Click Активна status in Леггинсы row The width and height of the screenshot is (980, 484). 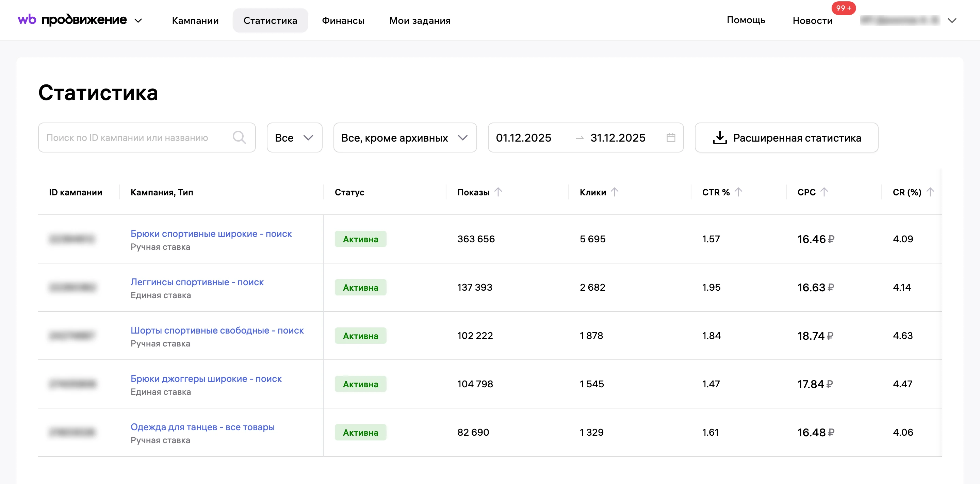(x=360, y=287)
